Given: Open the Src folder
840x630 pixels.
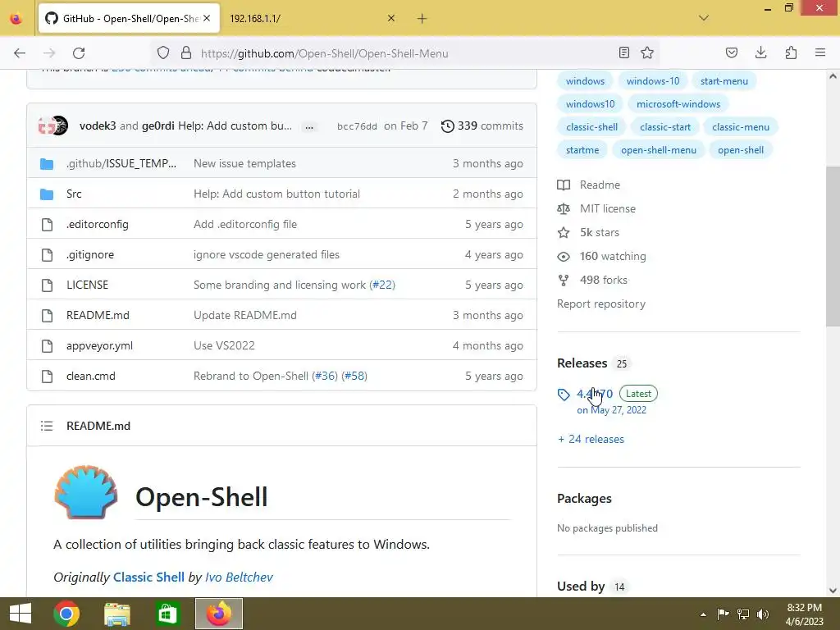Looking at the screenshot, I should (x=74, y=194).
